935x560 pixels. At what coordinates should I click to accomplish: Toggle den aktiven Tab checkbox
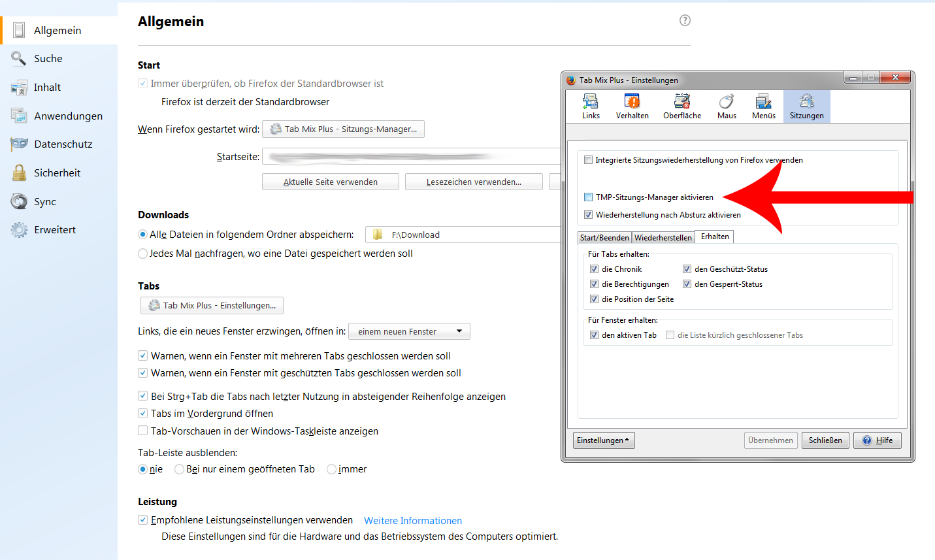click(594, 335)
